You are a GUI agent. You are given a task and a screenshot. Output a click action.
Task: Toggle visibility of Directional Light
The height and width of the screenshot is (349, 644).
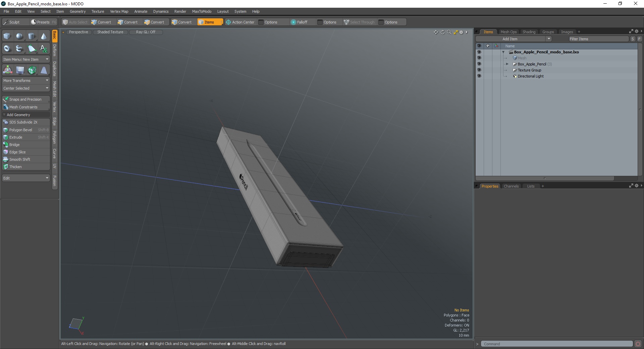coord(479,76)
